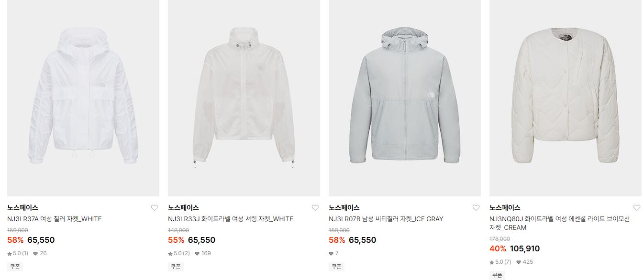Toggle wishlist heart for NJ3LR07B city chiller jacket
644x280 pixels.
[x=476, y=208]
